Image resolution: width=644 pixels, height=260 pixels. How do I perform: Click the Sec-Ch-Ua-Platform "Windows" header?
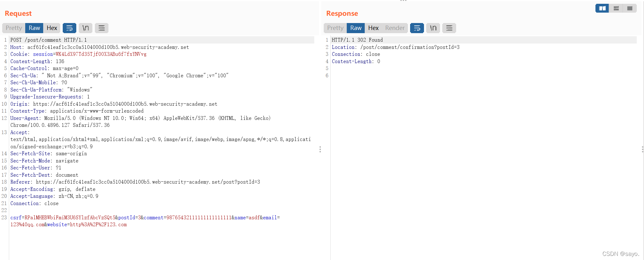pos(51,90)
